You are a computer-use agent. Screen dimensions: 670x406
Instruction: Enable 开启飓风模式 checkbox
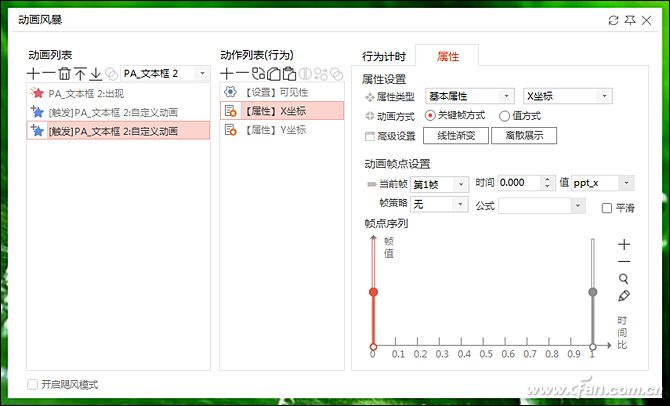pos(32,384)
